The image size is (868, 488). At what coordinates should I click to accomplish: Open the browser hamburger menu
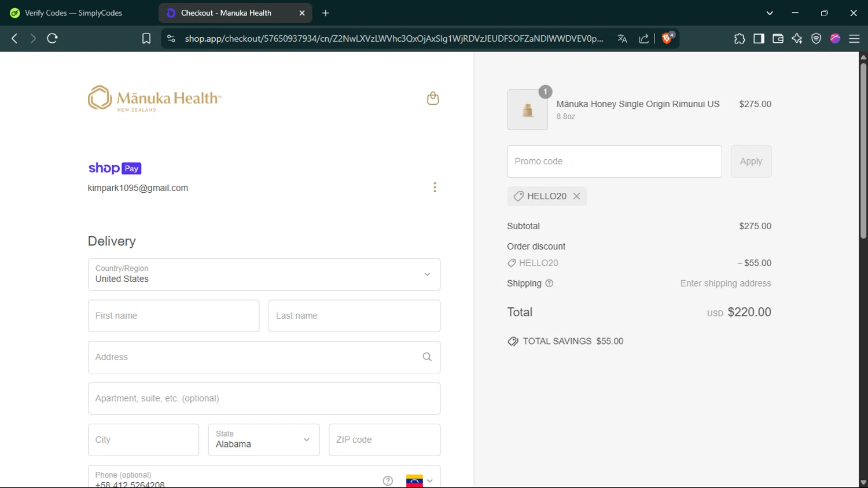(x=854, y=38)
